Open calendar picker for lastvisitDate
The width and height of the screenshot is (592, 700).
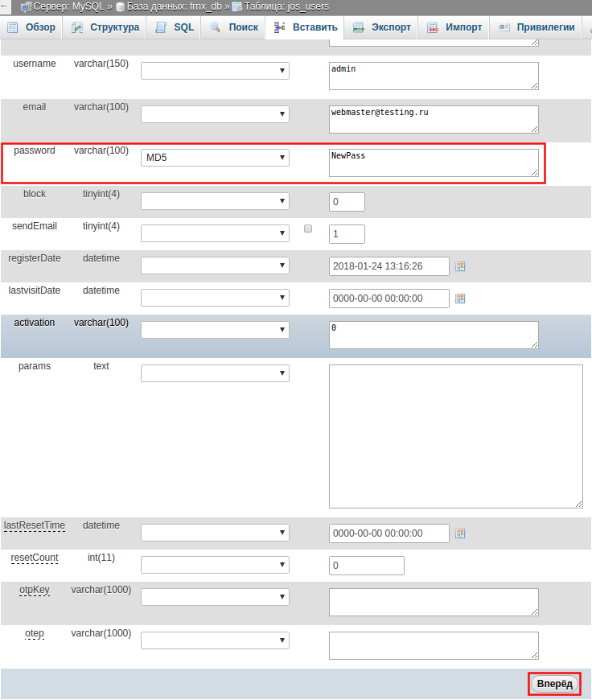(x=460, y=299)
